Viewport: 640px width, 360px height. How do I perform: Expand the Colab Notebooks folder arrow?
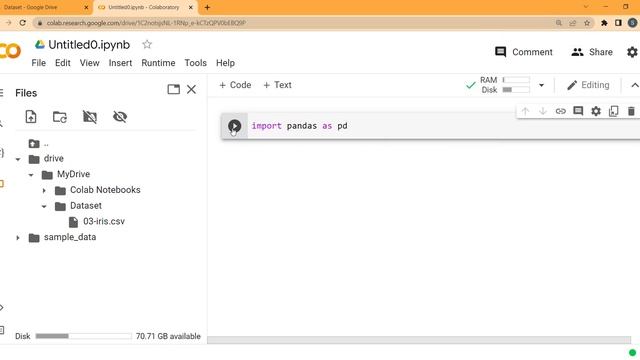pyautogui.click(x=44, y=191)
